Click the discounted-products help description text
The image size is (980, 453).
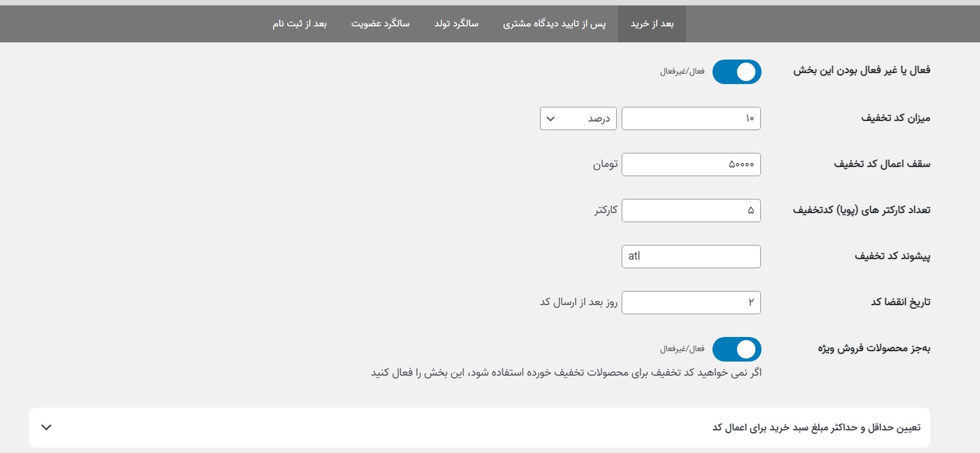(566, 373)
